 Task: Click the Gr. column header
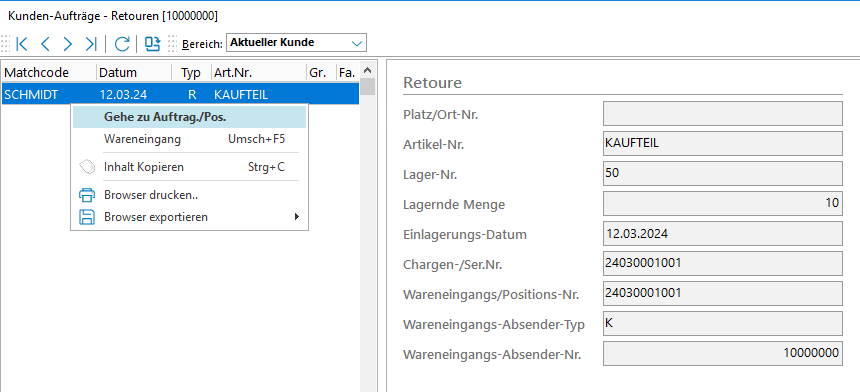coord(321,72)
